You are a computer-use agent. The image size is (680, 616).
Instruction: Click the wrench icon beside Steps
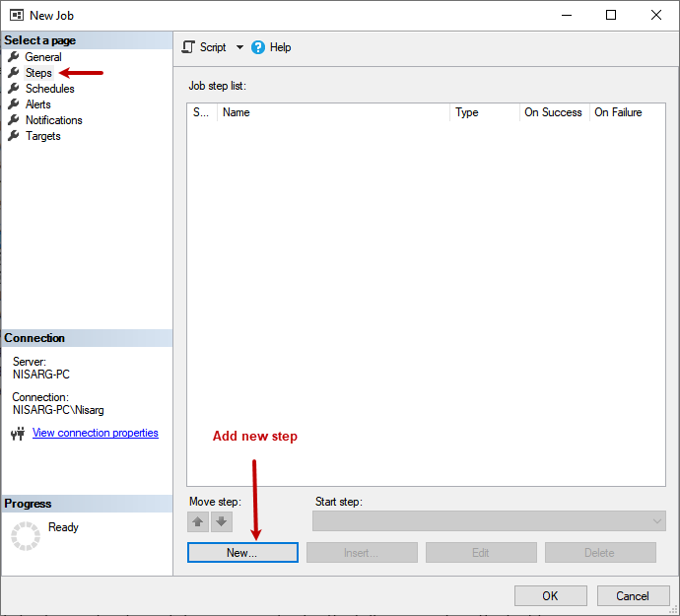coord(14,73)
